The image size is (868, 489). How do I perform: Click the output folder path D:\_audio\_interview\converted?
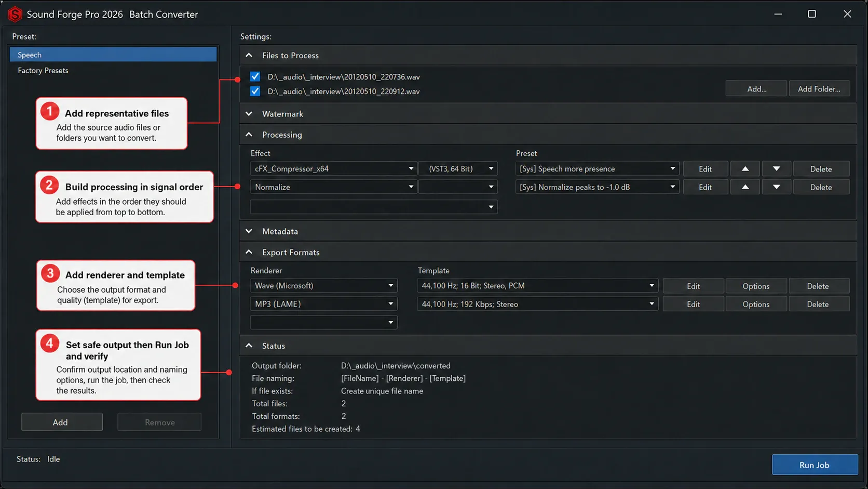[396, 366]
